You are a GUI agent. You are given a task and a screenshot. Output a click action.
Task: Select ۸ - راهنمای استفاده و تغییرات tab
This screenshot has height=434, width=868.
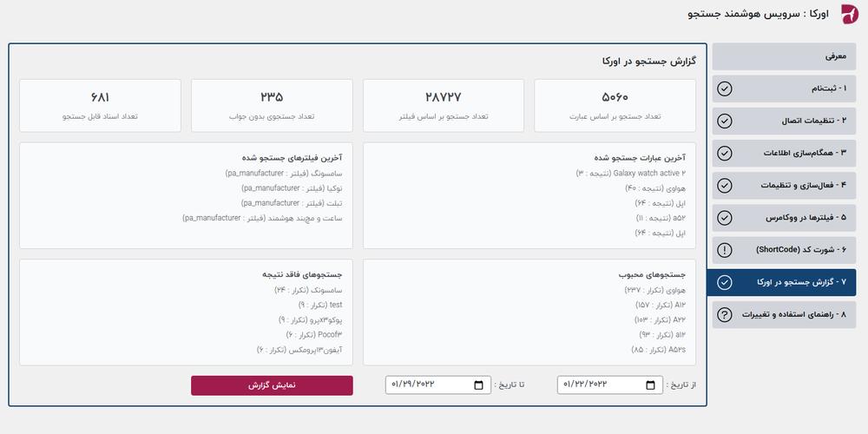click(x=784, y=315)
